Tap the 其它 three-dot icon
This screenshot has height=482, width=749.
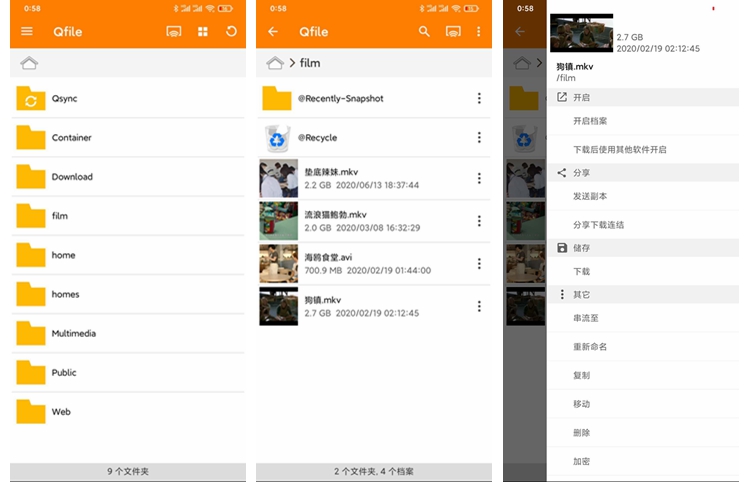[562, 294]
